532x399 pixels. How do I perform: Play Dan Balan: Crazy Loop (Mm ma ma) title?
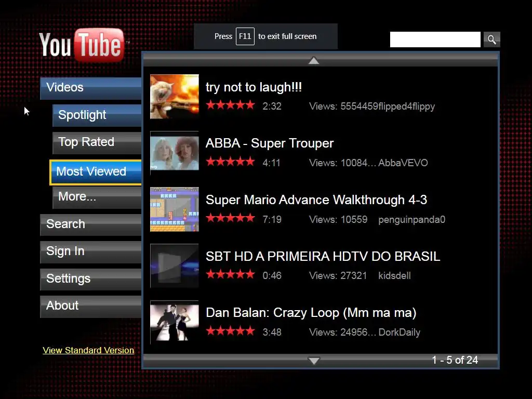(311, 313)
